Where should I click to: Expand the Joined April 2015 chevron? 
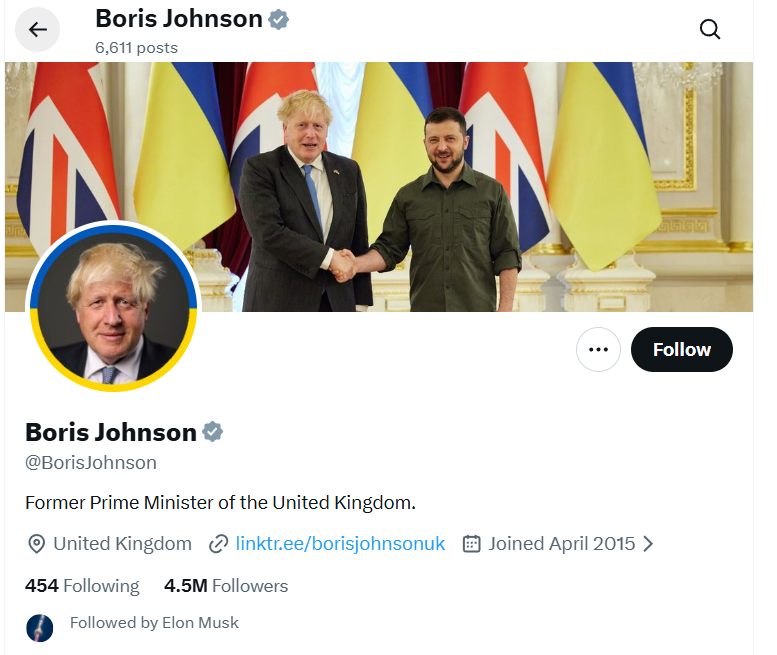point(648,544)
